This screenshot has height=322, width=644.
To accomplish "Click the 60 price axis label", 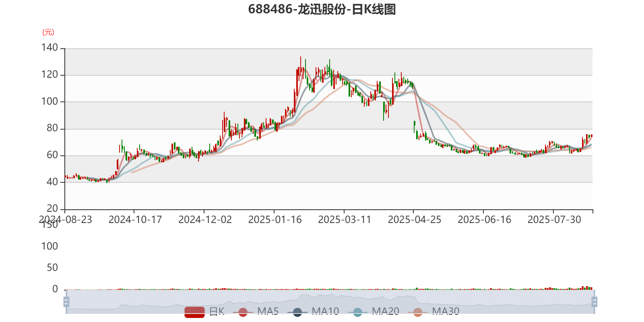I will (52, 155).
